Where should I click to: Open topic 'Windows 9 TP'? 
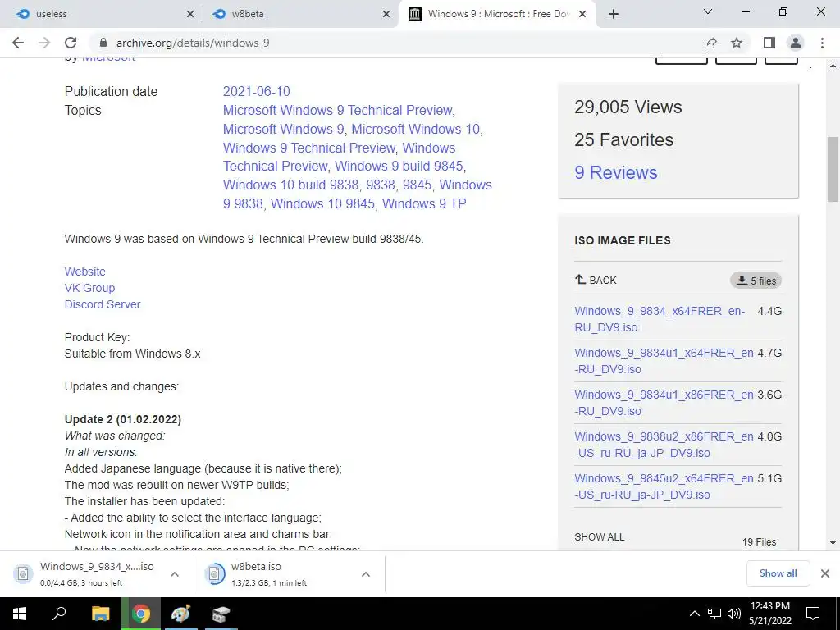pyautogui.click(x=424, y=203)
